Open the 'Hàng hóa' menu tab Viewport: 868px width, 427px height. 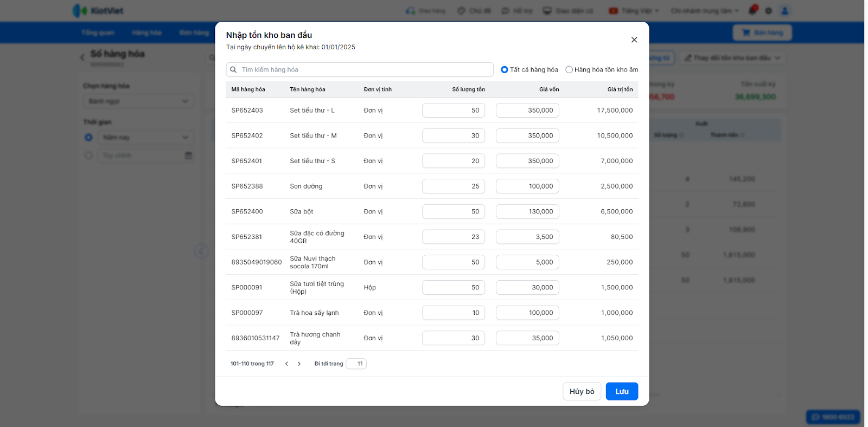[x=146, y=33]
